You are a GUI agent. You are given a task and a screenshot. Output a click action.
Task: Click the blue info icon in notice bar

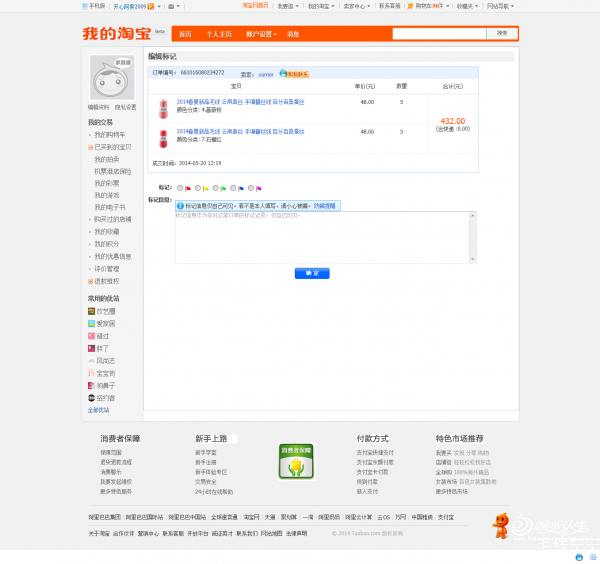point(180,206)
